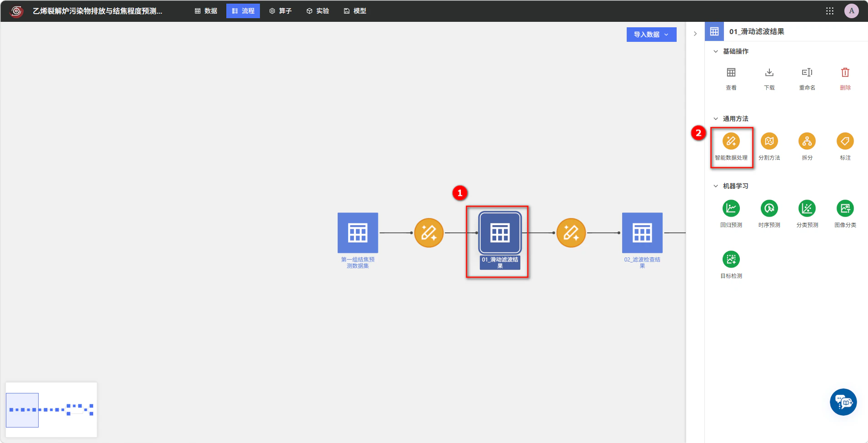The image size is (868, 443).
Task: Click the application logo at top left
Action: [x=16, y=11]
